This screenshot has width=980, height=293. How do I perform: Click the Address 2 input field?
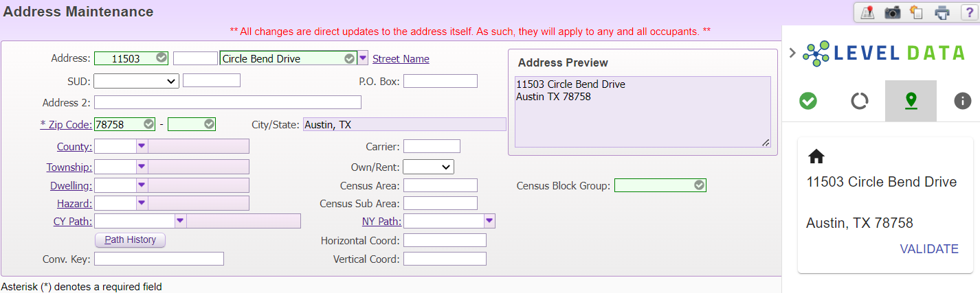pyautogui.click(x=227, y=102)
